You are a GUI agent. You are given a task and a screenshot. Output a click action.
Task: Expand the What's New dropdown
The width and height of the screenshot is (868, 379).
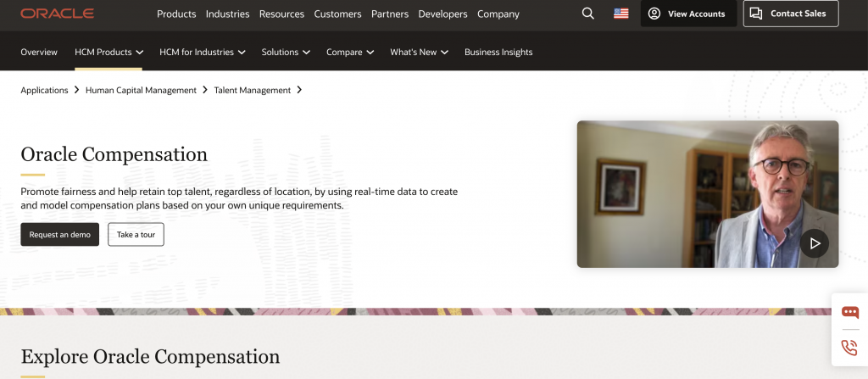419,52
